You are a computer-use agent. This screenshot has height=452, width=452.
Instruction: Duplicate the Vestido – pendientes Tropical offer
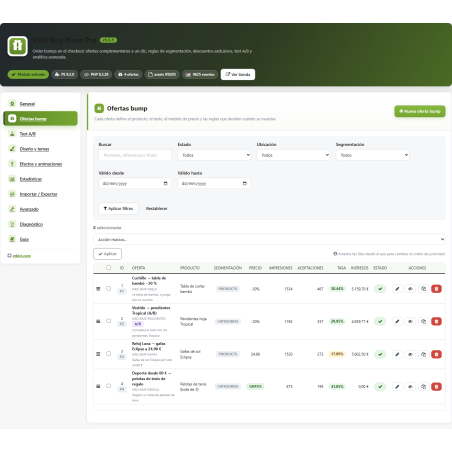[423, 321]
